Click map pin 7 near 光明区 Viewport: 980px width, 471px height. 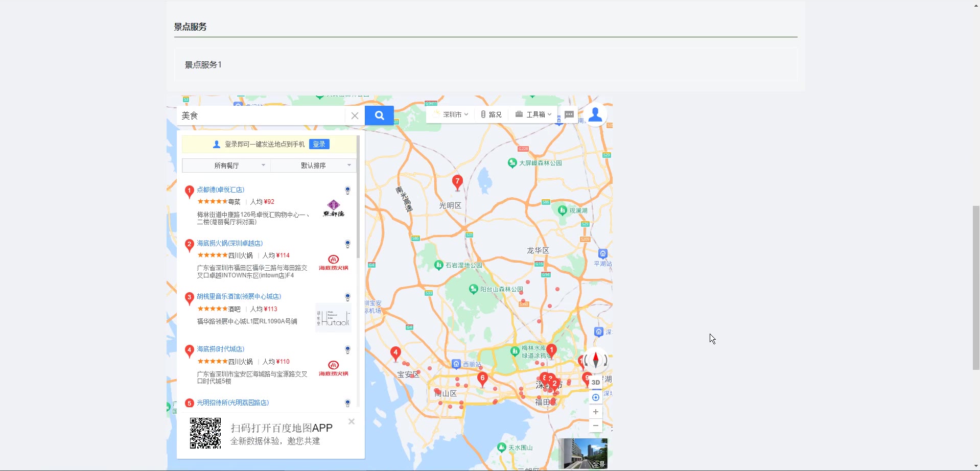click(457, 182)
